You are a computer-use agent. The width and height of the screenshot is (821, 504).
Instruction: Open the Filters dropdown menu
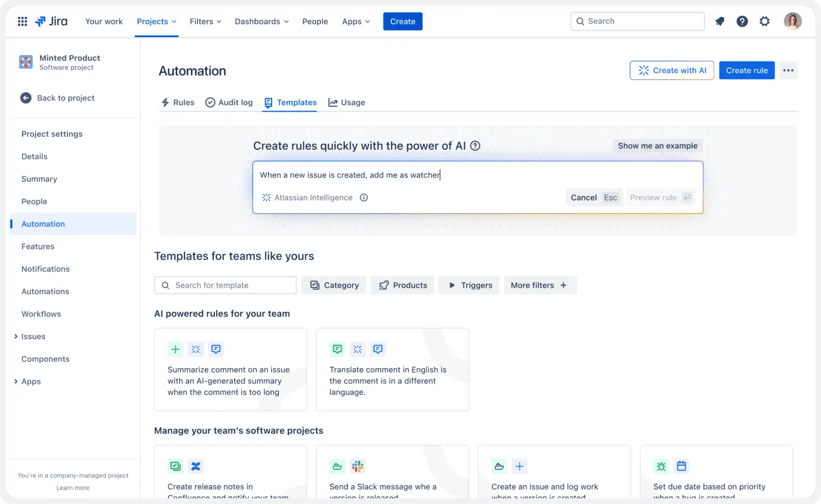pyautogui.click(x=205, y=21)
